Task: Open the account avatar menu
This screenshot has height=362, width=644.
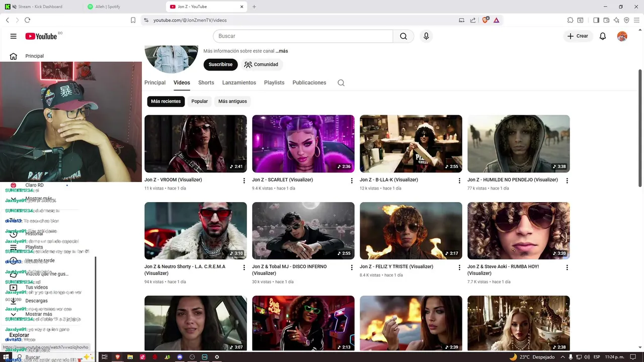Action: (x=622, y=36)
